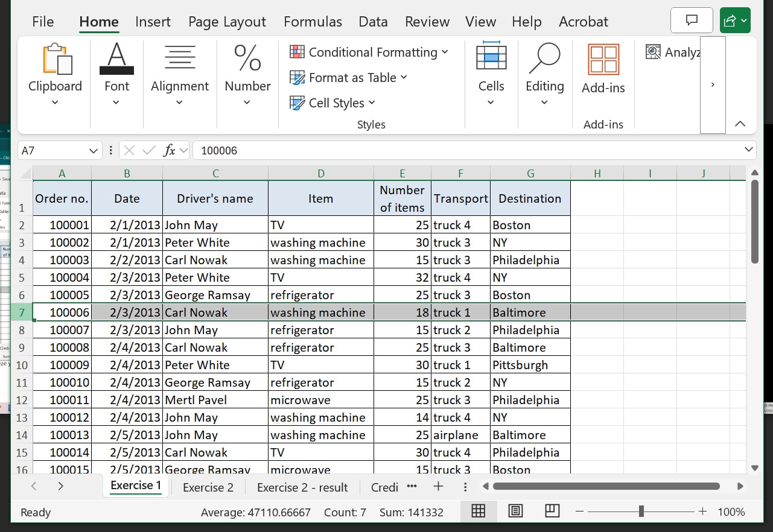This screenshot has width=773, height=532.
Task: Enable Normal view from status bar
Action: tap(479, 511)
